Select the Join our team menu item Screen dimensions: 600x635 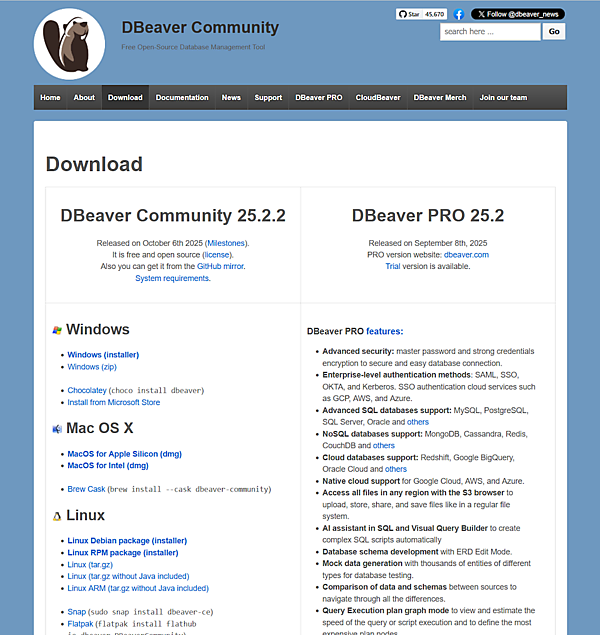point(503,98)
